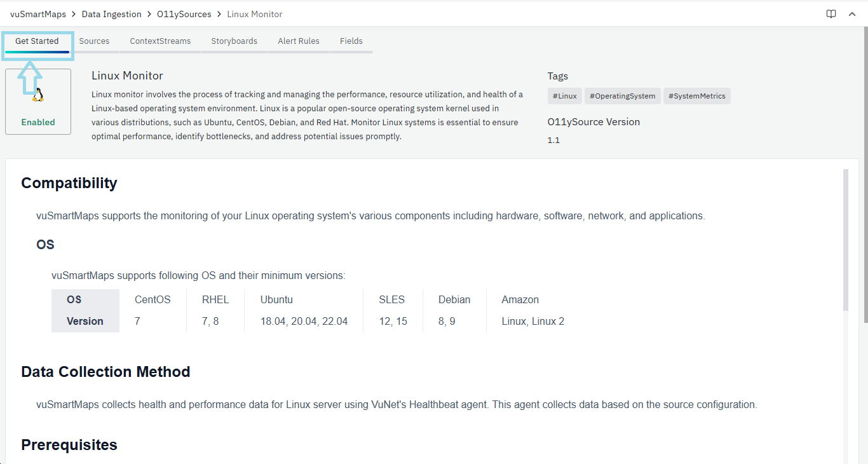The height and width of the screenshot is (464, 868).
Task: Select the Linux Monitor breadcrumb
Action: [x=254, y=13]
